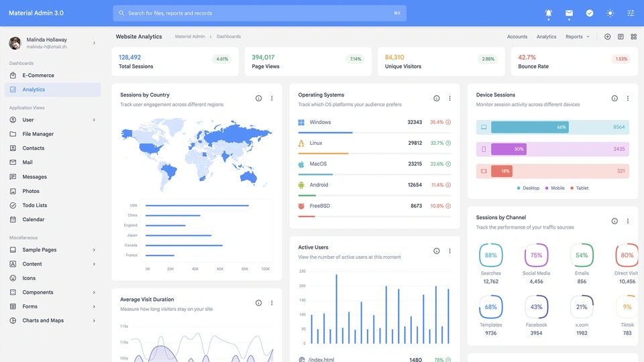Toggle light theme sun icon
This screenshot has height=362, width=644.
[610, 13]
